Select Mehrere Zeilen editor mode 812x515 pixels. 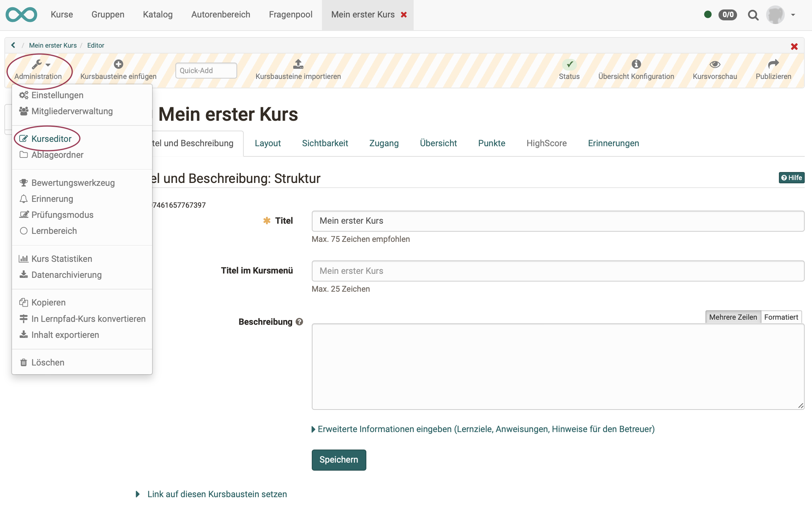pyautogui.click(x=733, y=317)
